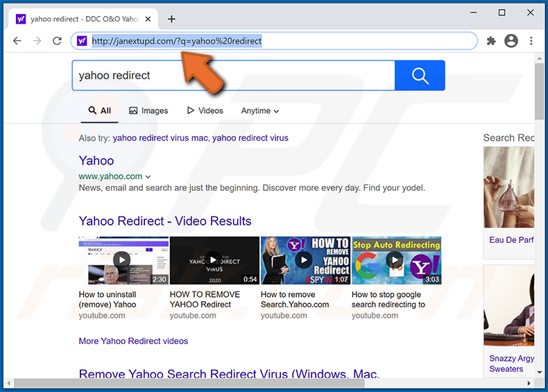Open 'How to uninstall (remove) Yahoo' title
This screenshot has height=392, width=548.
pyautogui.click(x=108, y=300)
